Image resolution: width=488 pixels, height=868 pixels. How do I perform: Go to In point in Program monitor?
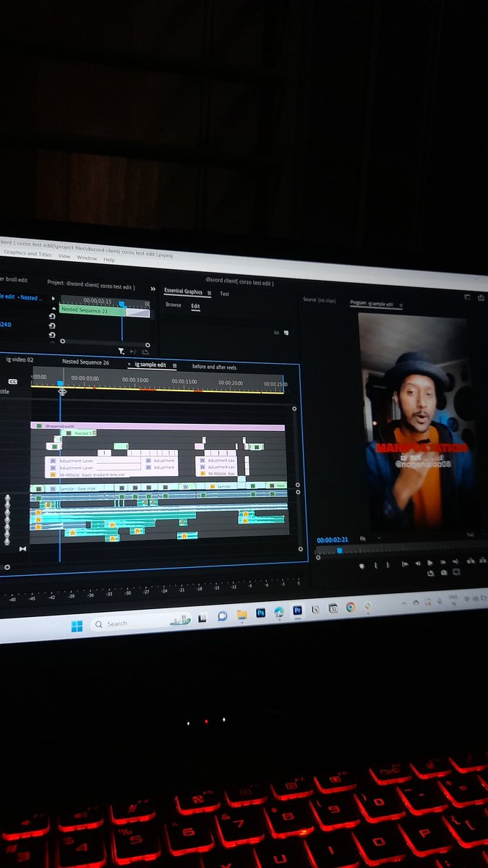[x=405, y=564]
